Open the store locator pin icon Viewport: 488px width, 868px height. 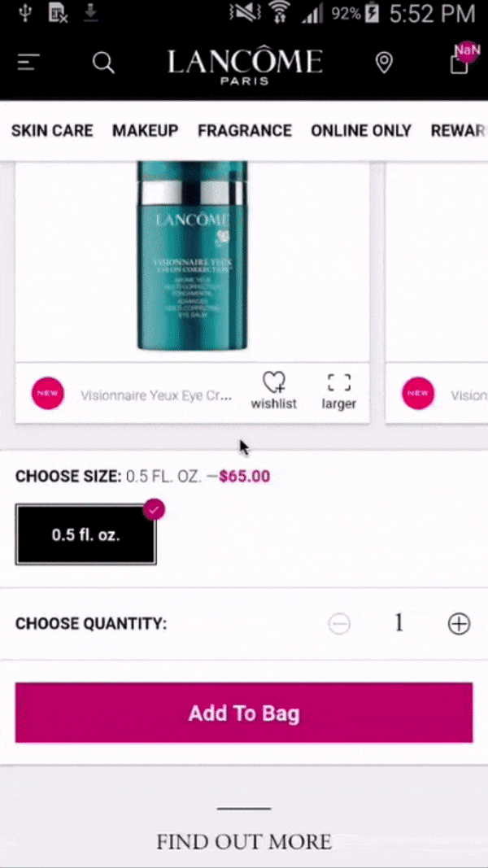pyautogui.click(x=384, y=63)
